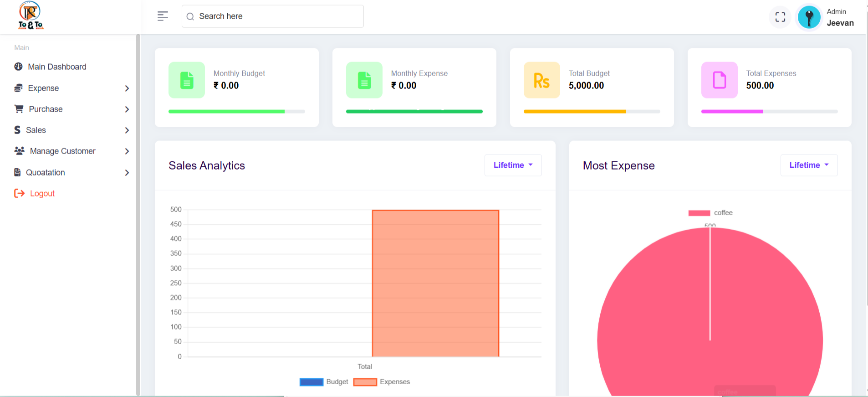
Task: Toggle the Budget legend in Sales Analytics
Action: tap(323, 382)
